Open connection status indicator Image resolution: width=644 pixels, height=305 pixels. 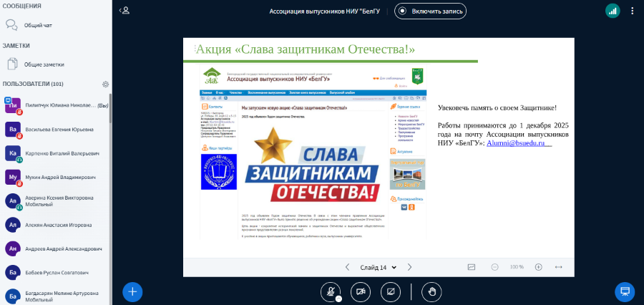tap(613, 11)
